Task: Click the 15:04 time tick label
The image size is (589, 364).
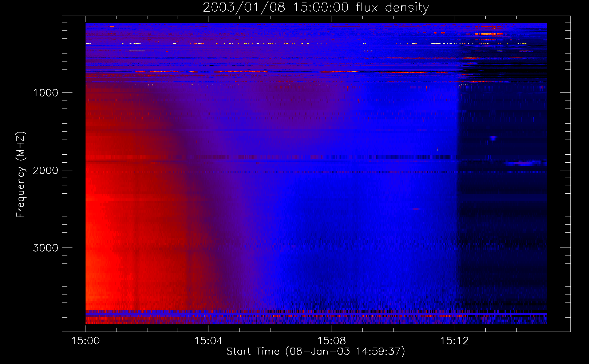Action: tap(209, 341)
